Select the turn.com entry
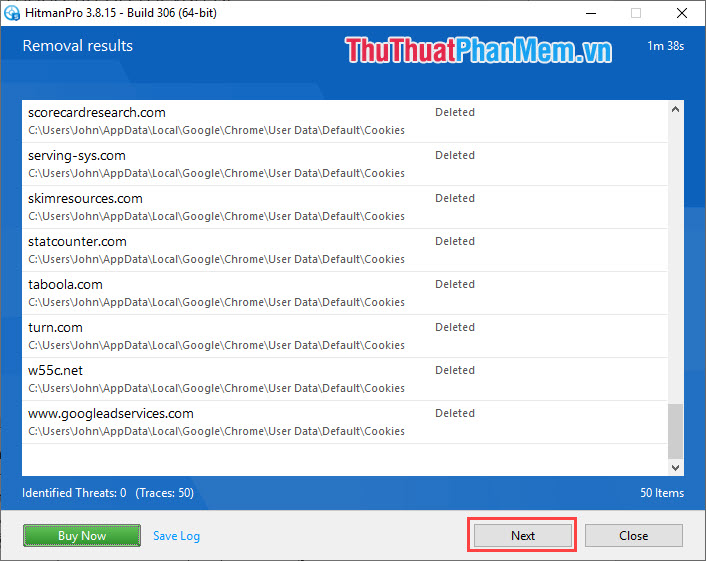The height and width of the screenshot is (561, 706). pyautogui.click(x=344, y=336)
